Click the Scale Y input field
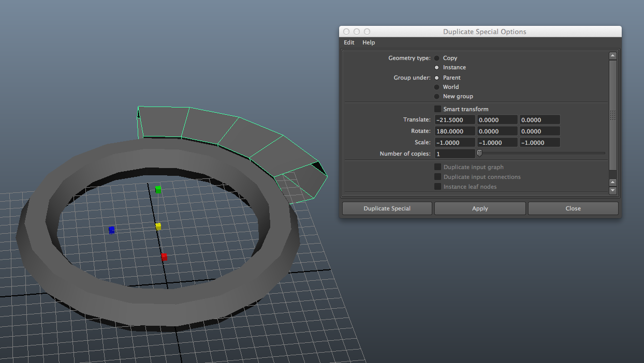644x363 pixels. coord(497,143)
